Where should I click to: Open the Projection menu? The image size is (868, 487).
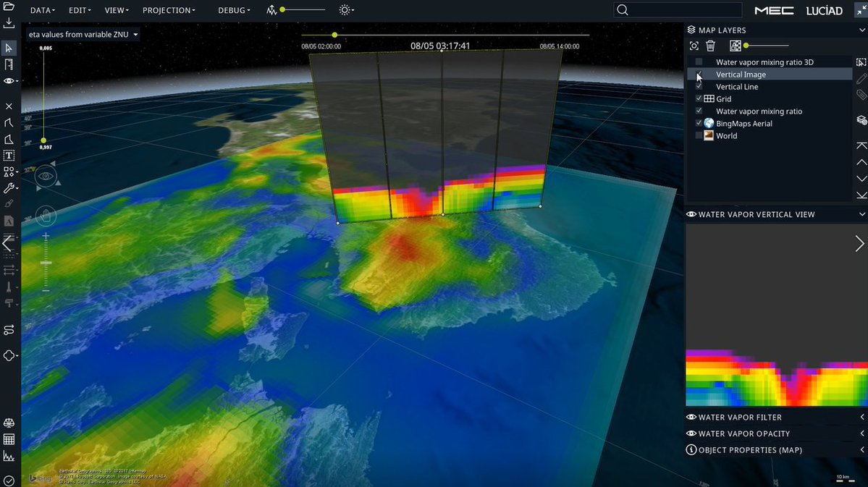point(169,11)
